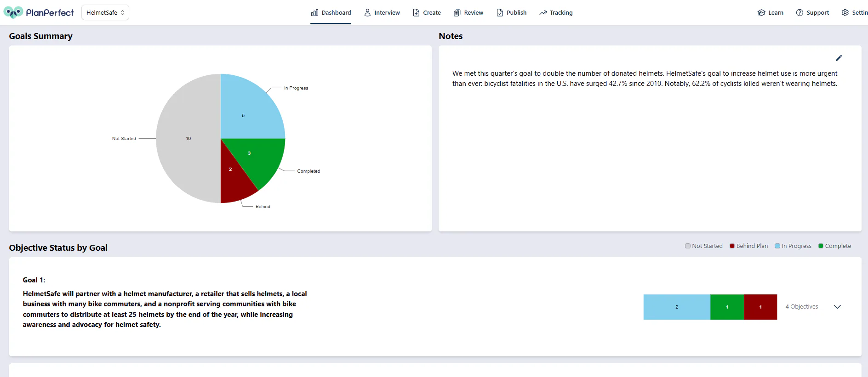Open the Review tab

(x=468, y=13)
